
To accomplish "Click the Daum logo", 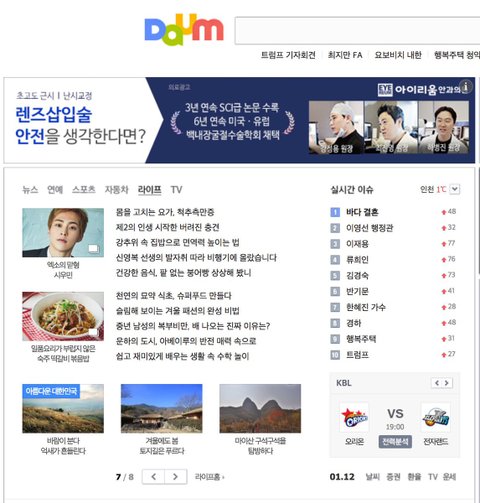I will tap(184, 30).
